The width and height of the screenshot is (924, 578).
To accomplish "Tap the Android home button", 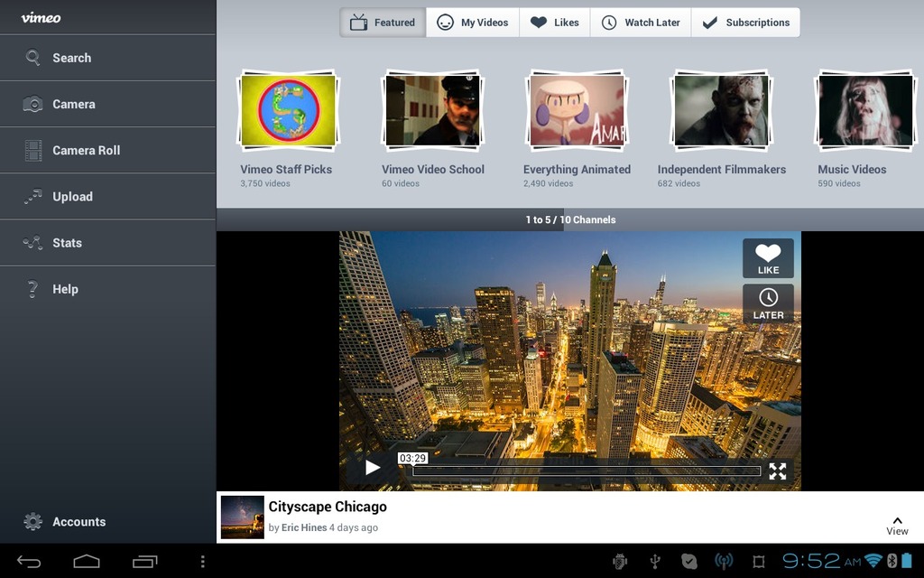I will [87, 562].
